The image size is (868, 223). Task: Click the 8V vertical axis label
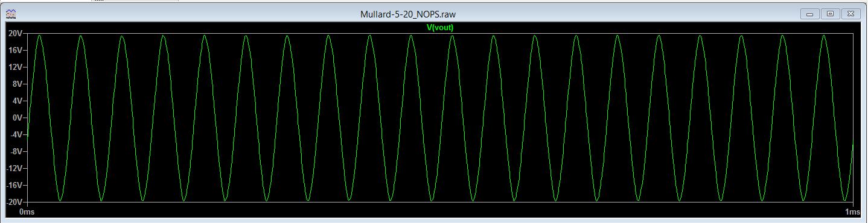18,84
